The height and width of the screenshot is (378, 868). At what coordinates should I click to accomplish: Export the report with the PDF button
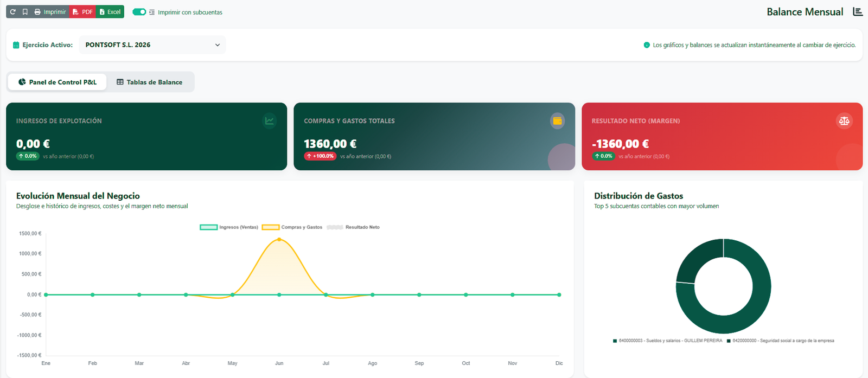[82, 12]
